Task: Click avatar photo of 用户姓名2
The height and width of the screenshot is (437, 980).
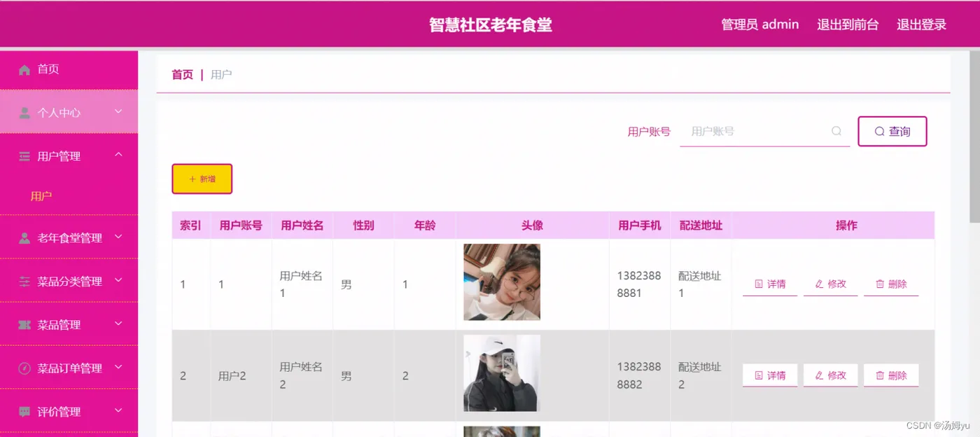Action: [x=502, y=373]
